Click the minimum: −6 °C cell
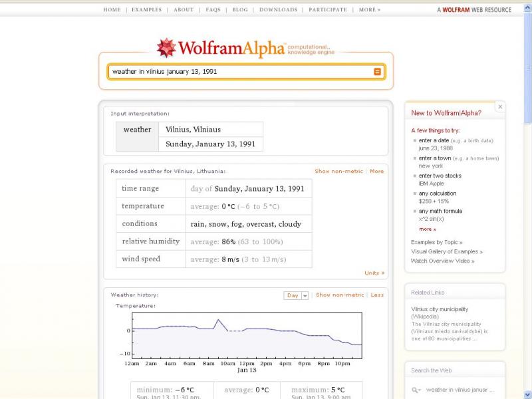 (172, 390)
